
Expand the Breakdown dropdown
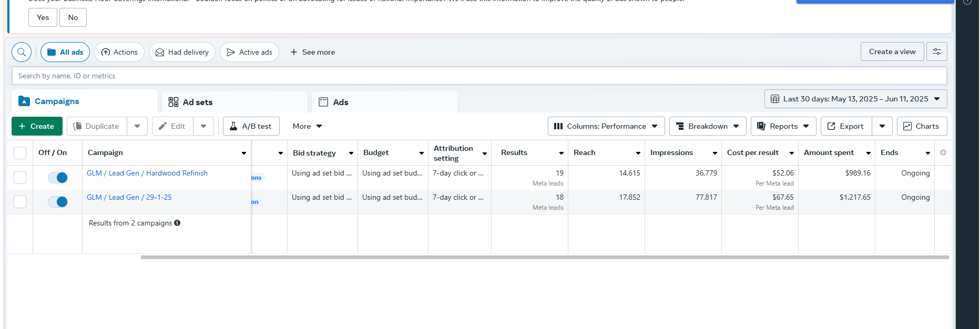(707, 126)
